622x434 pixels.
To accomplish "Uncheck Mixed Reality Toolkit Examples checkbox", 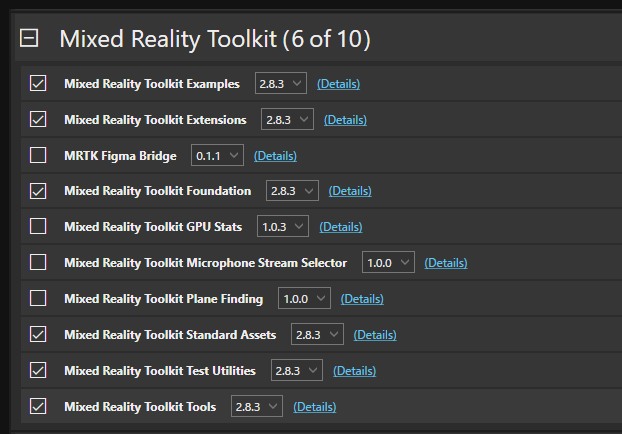I will tap(38, 84).
